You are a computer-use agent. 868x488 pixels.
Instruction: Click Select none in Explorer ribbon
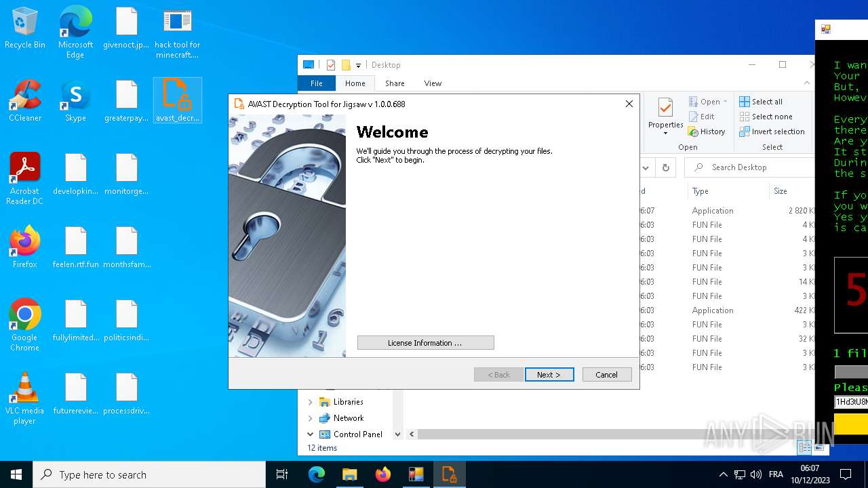[766, 117]
